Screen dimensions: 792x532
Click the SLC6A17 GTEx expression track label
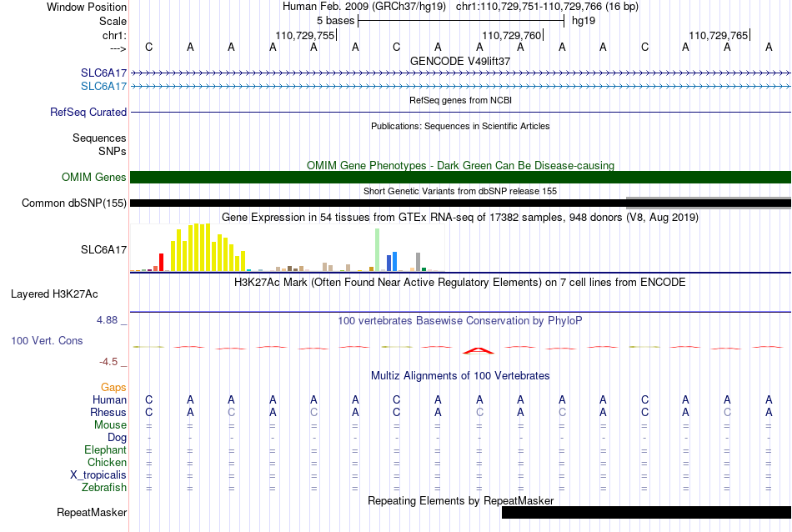click(103, 249)
